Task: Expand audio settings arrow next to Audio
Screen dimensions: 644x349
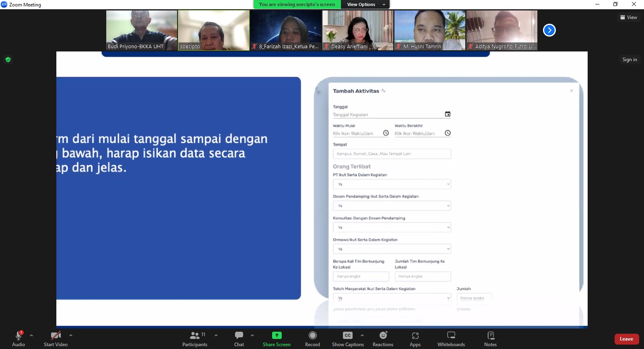Action: pos(31,335)
